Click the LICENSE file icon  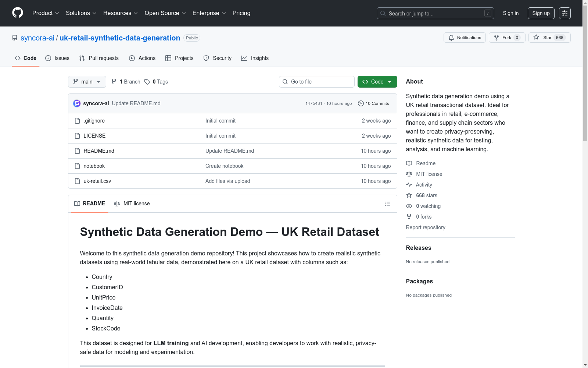pos(77,136)
